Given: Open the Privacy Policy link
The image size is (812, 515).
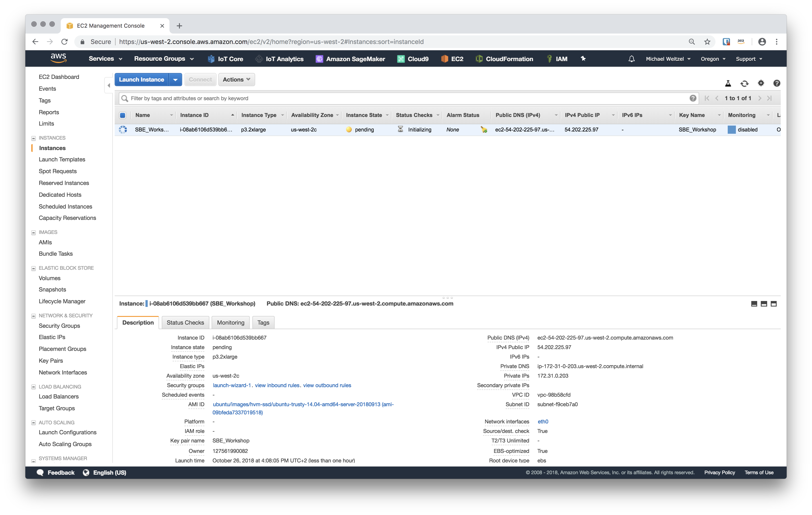Looking at the screenshot, I should click(720, 472).
